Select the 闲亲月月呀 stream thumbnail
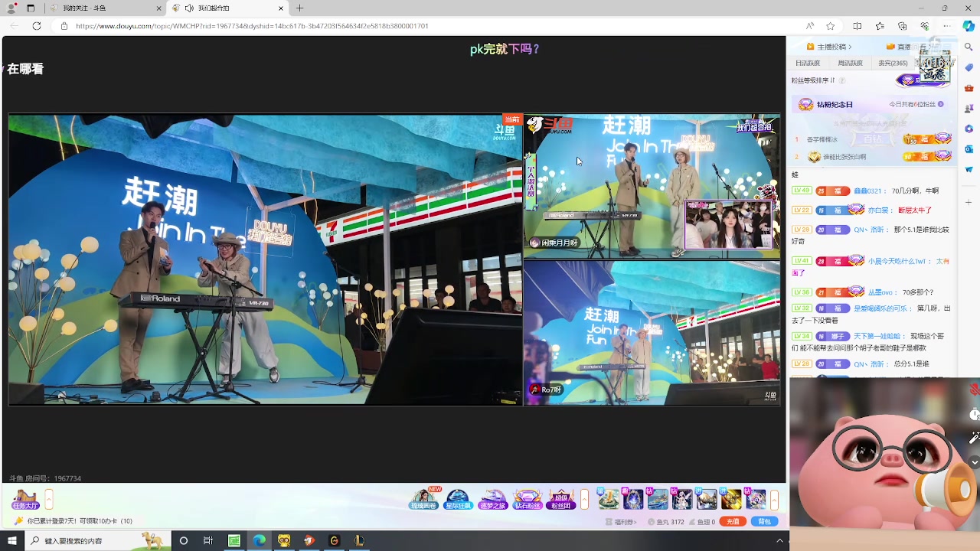Image resolution: width=980 pixels, height=551 pixels. coord(652,186)
